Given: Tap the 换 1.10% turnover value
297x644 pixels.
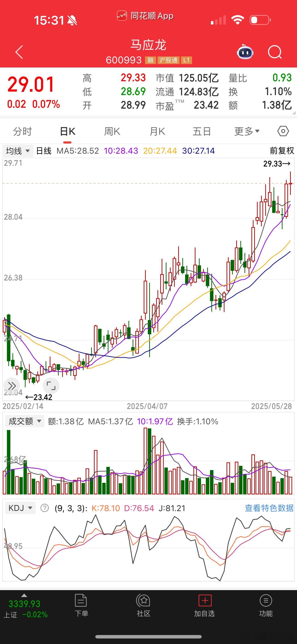Looking at the screenshot, I should 278,91.
